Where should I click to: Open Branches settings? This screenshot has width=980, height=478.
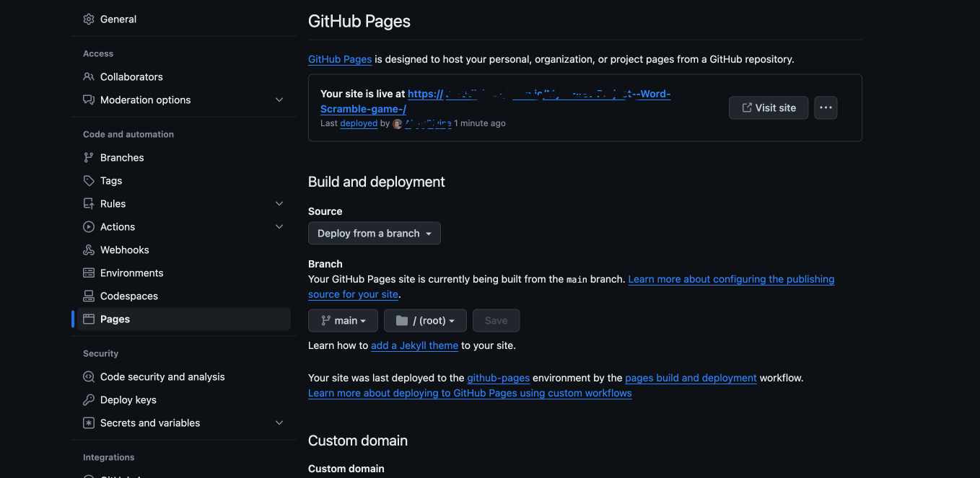tap(184, 158)
